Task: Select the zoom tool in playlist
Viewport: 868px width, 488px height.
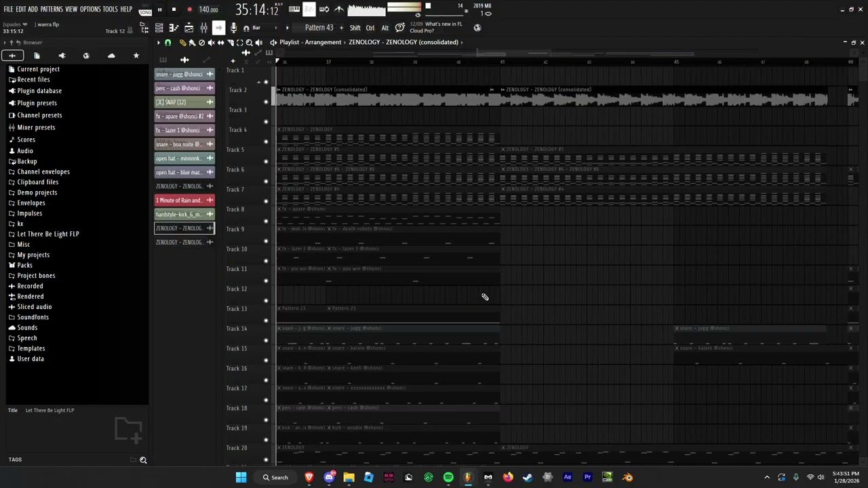Action: pyautogui.click(x=249, y=43)
